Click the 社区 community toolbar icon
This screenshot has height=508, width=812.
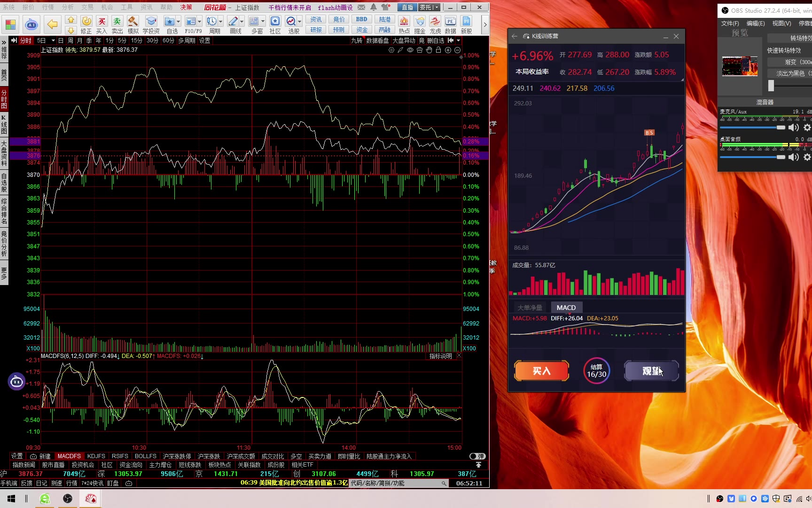275,24
